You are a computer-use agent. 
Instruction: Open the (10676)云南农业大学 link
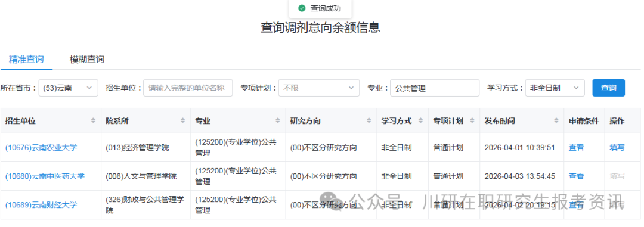[41, 147]
